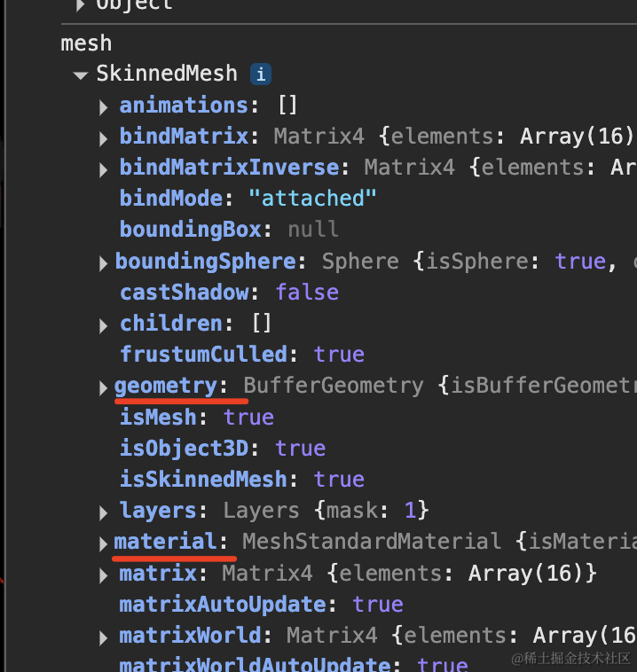The height and width of the screenshot is (672, 637).
Task: Click the empty brackets after children
Action: pyautogui.click(x=262, y=323)
